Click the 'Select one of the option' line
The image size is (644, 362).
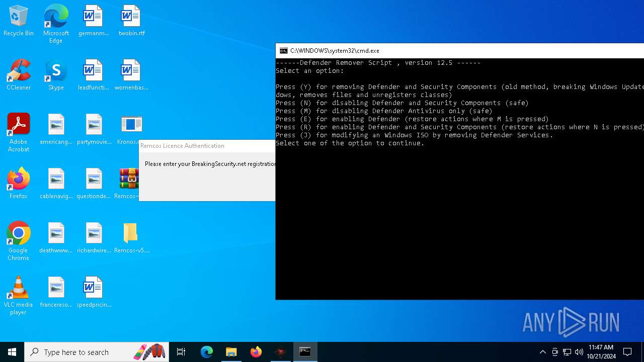click(350, 143)
